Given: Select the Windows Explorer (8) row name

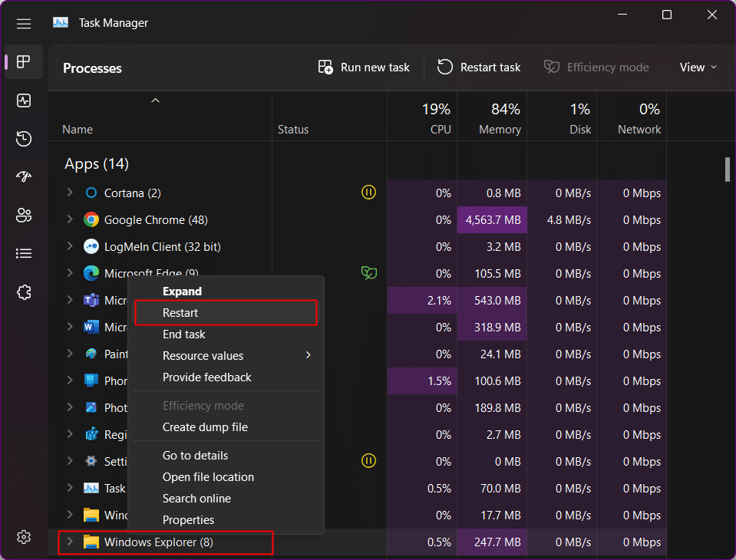Looking at the screenshot, I should [159, 542].
